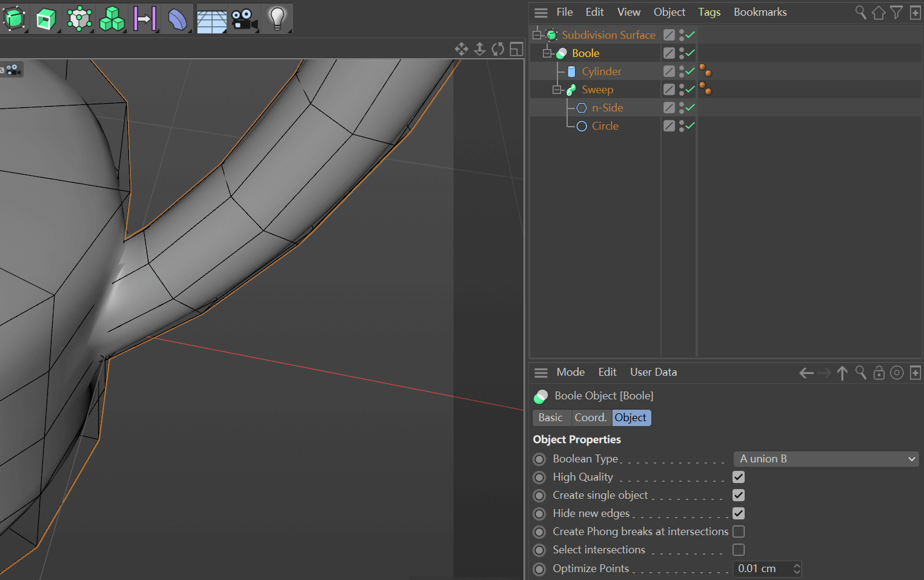Viewport: 924px width, 580px height.
Task: Click the viewport move camera icon
Action: pyautogui.click(x=462, y=49)
